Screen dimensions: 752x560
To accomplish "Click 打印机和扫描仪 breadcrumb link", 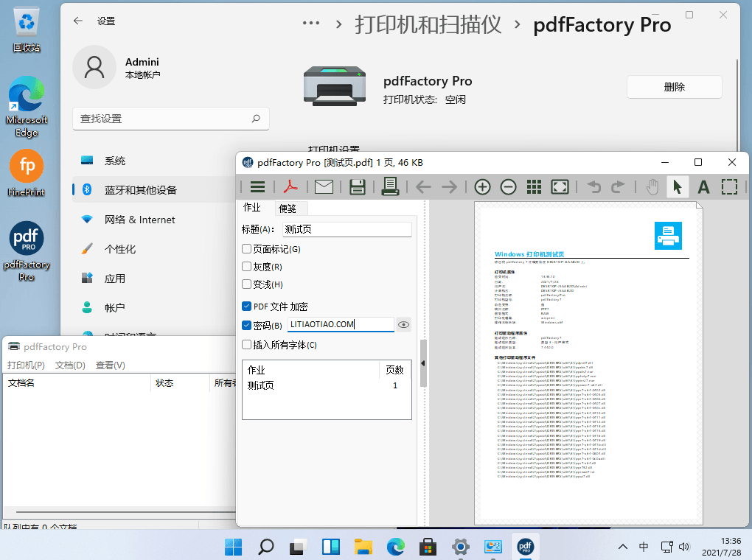I will coord(428,24).
